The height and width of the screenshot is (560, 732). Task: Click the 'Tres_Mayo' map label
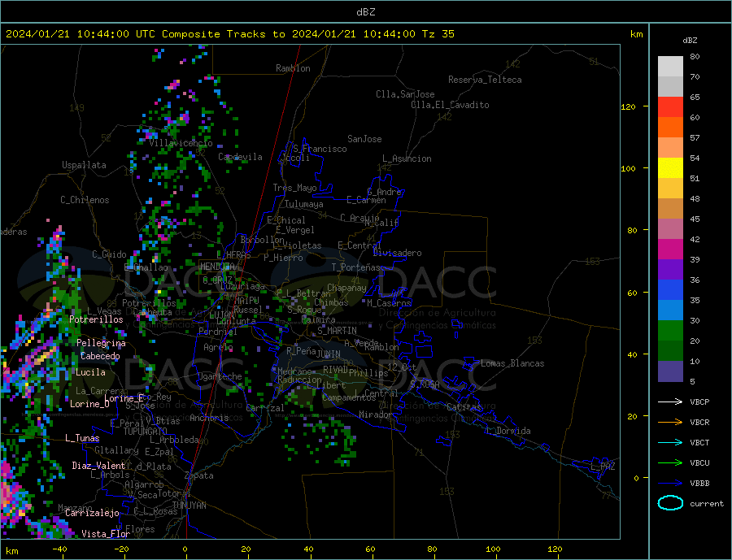[294, 188]
